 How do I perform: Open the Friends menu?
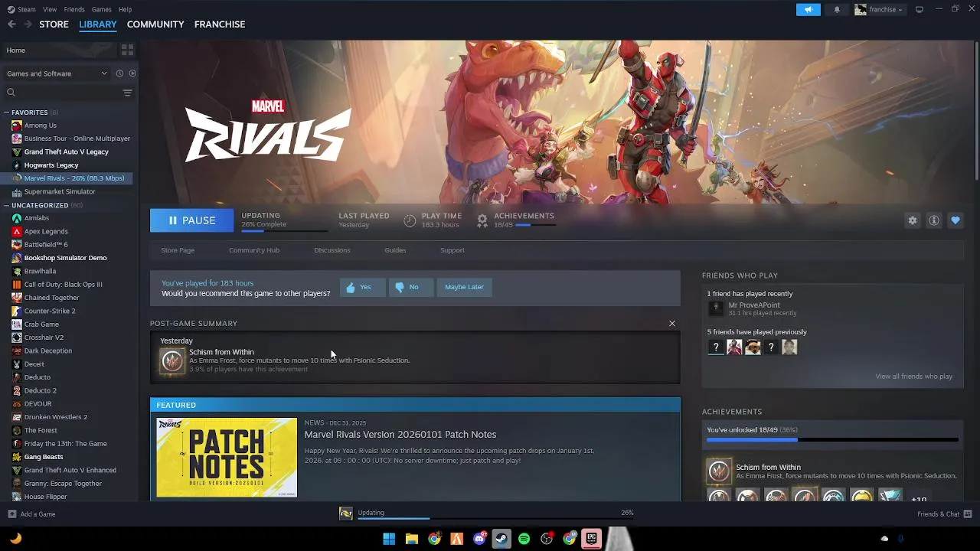click(74, 9)
